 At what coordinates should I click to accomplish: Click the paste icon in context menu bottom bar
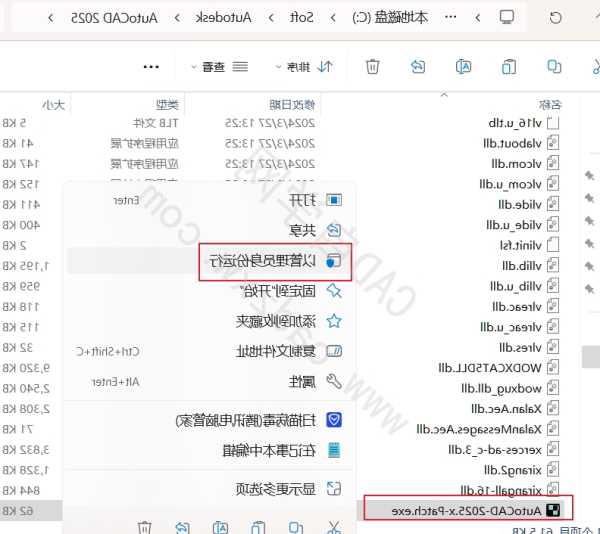tap(258, 527)
